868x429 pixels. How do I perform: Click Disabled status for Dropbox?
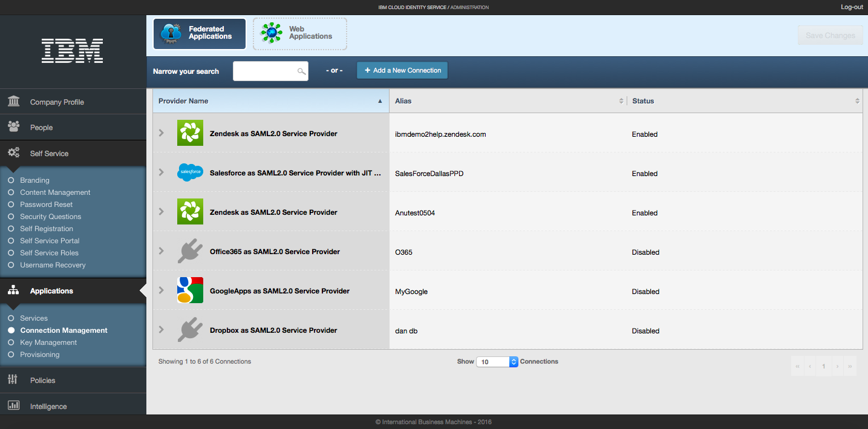645,331
